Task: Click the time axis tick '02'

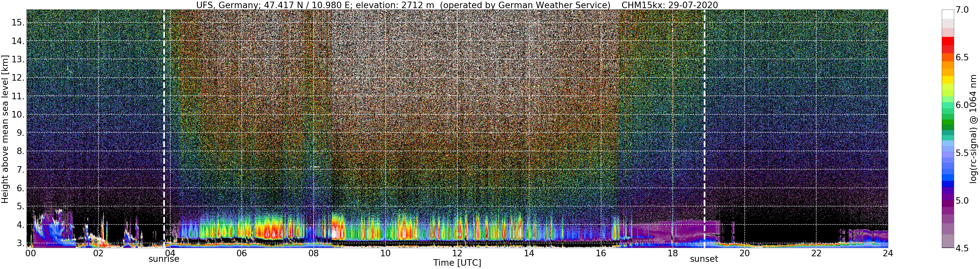Action: click(x=98, y=253)
